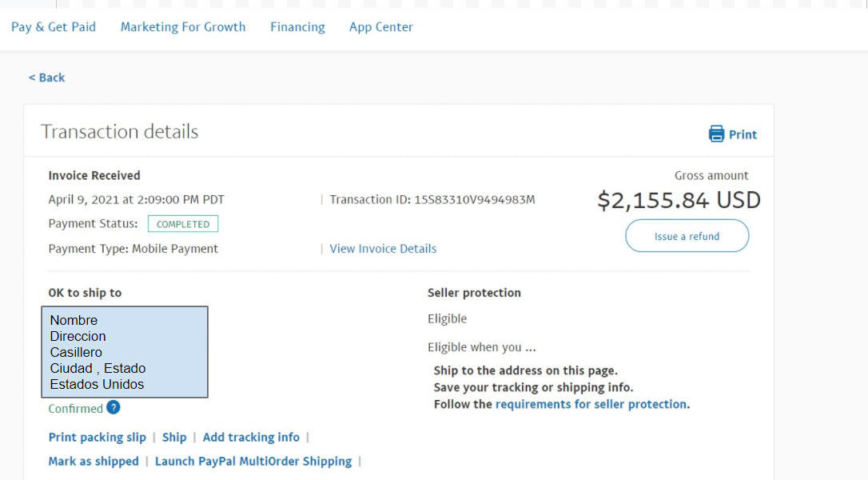Viewport: 868px width, 480px height.
Task: Click the Seller protection heading
Action: tap(474, 293)
